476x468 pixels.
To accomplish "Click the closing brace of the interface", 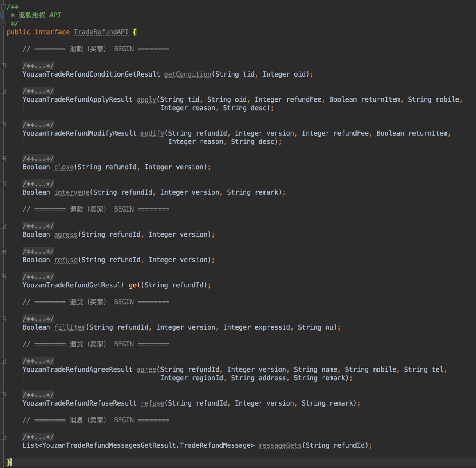I will point(9,462).
